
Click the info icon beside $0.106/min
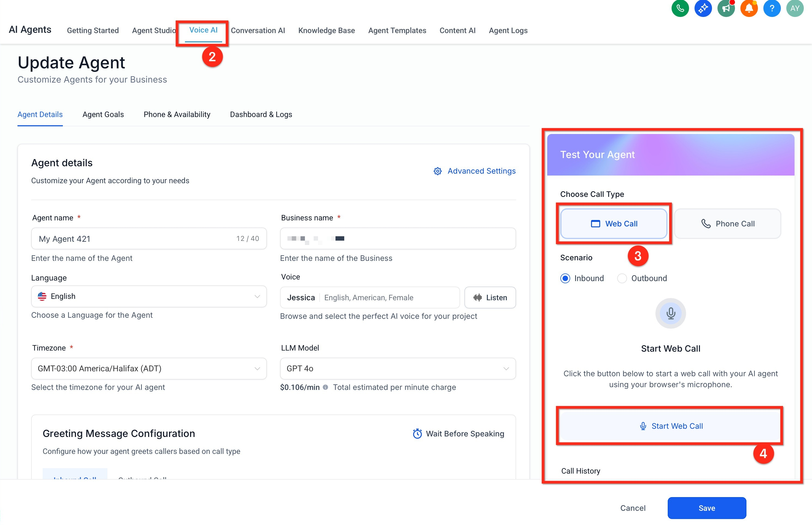click(x=325, y=387)
